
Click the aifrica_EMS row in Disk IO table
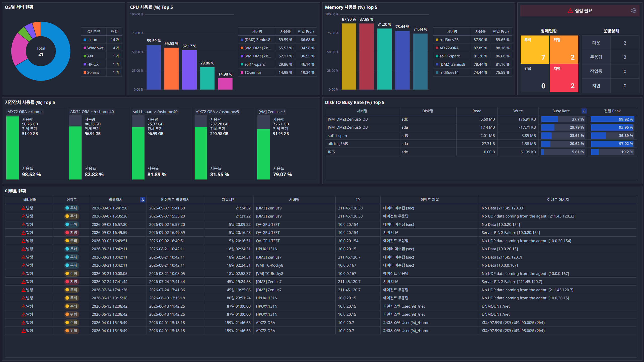pos(481,144)
